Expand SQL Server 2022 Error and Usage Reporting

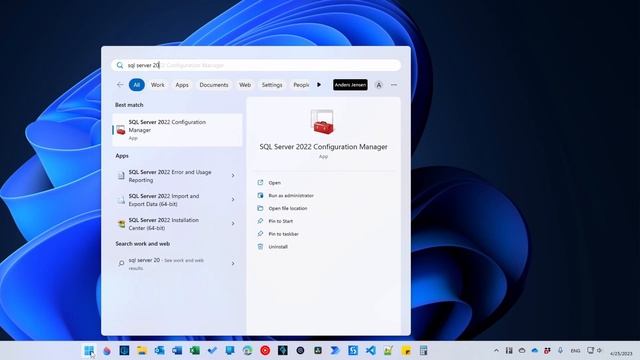(x=233, y=176)
